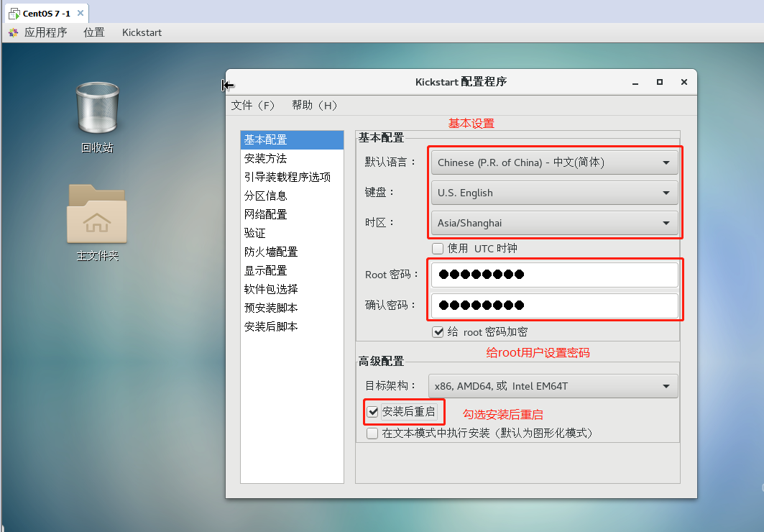Open the 键盘 U.S. English dropdown
The image size is (764, 532).
[x=554, y=193]
